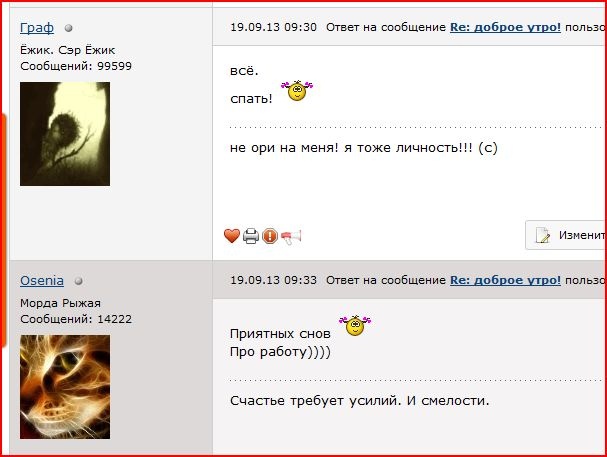The height and width of the screenshot is (457, 607).
Task: Click the gray status dot next to Osenia
Action: click(x=79, y=281)
